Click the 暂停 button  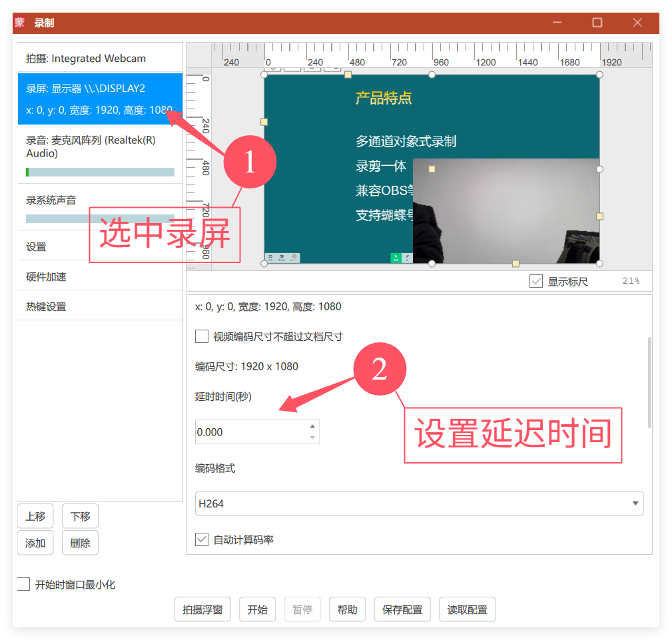pyautogui.click(x=302, y=609)
